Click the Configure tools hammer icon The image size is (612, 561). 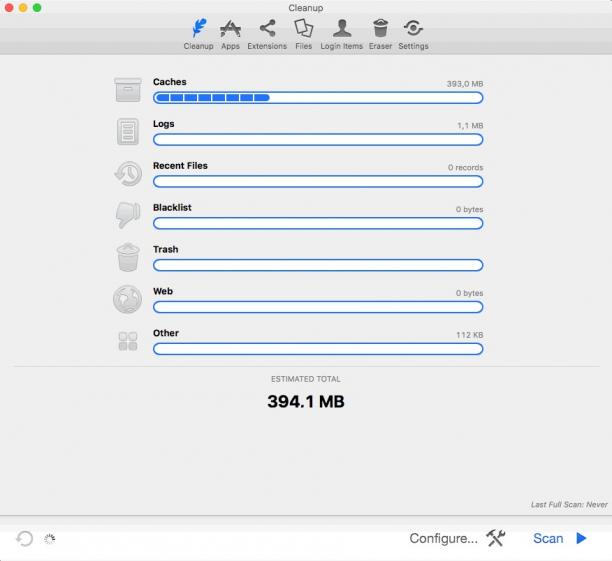click(496, 538)
